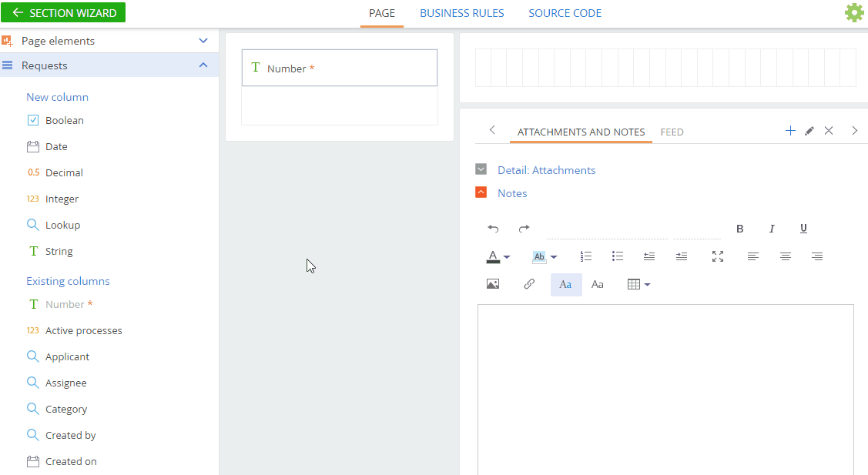Image resolution: width=868 pixels, height=475 pixels.
Task: Insert an image into notes
Action: pyautogui.click(x=493, y=284)
